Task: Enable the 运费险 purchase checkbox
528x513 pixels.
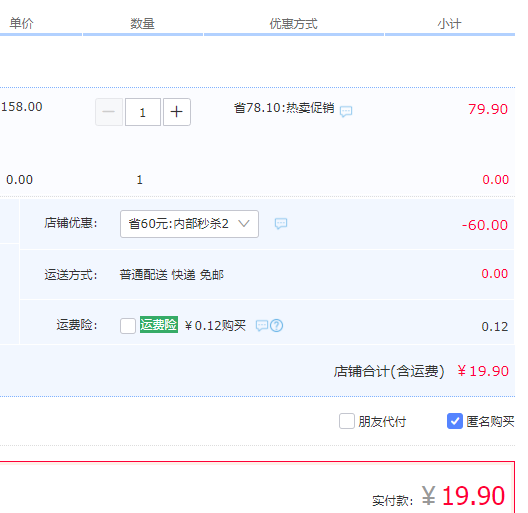Action: [x=128, y=326]
